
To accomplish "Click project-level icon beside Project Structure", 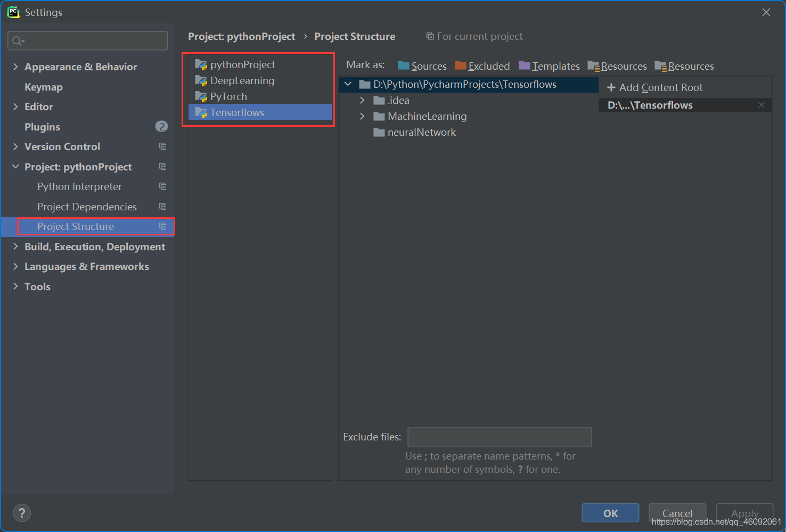I will 163,226.
